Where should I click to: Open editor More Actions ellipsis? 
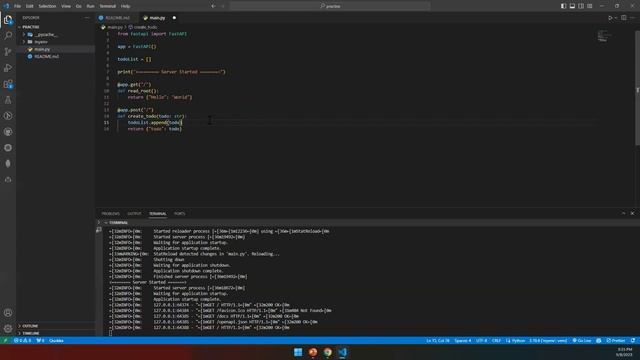(633, 18)
